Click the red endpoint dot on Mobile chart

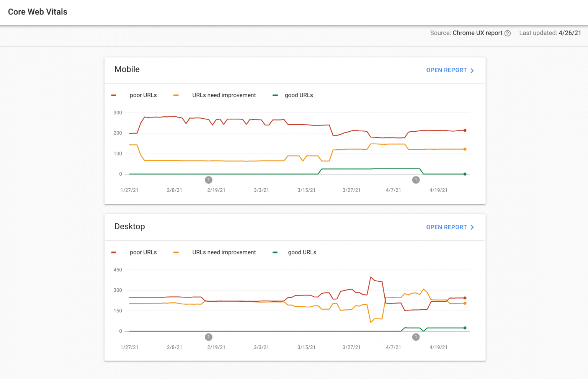tap(465, 130)
